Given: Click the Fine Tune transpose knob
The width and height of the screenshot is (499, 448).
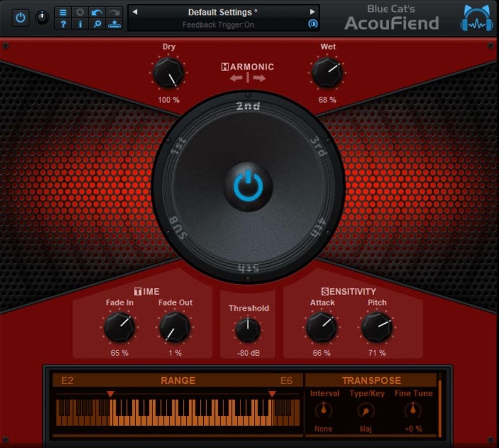Looking at the screenshot, I should 413,410.
